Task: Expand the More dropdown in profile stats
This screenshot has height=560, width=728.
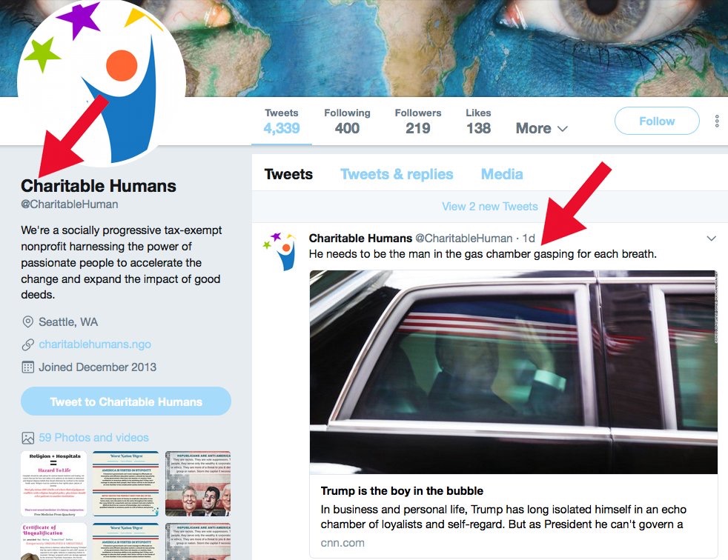Action: pos(542,128)
